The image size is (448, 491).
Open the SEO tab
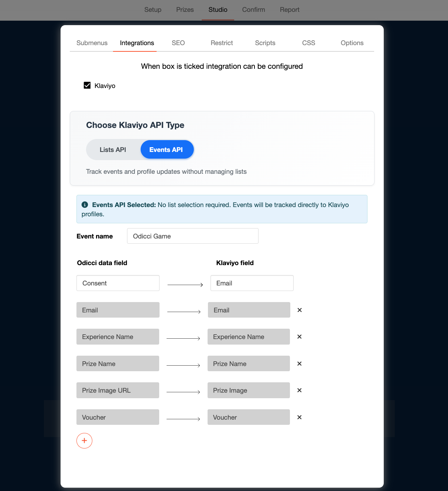coord(178,43)
